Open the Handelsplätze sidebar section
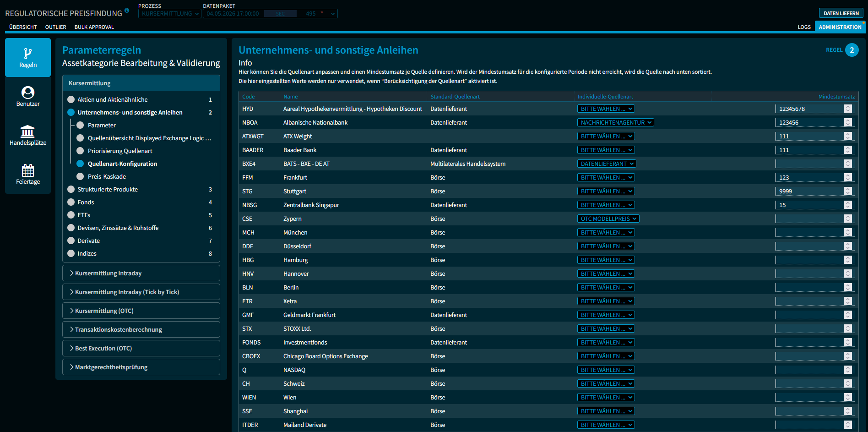868x432 pixels. (28, 135)
